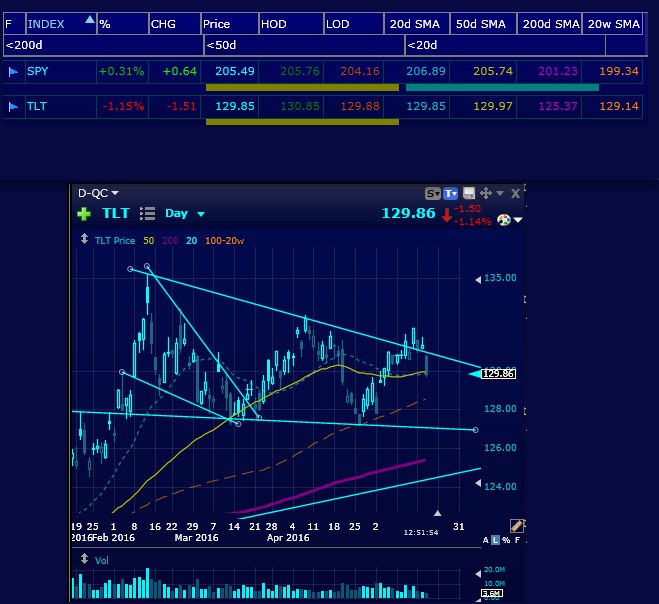The height and width of the screenshot is (604, 659).
Task: Click TLT yellow <50d condition bar
Action: click(x=302, y=122)
